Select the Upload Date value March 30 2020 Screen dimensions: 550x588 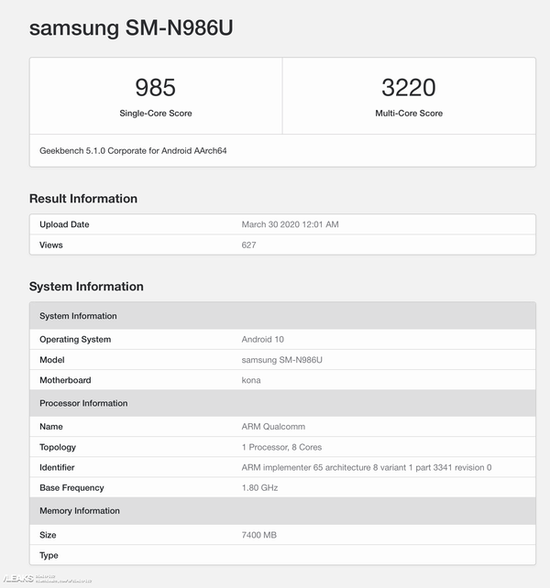[x=290, y=224]
